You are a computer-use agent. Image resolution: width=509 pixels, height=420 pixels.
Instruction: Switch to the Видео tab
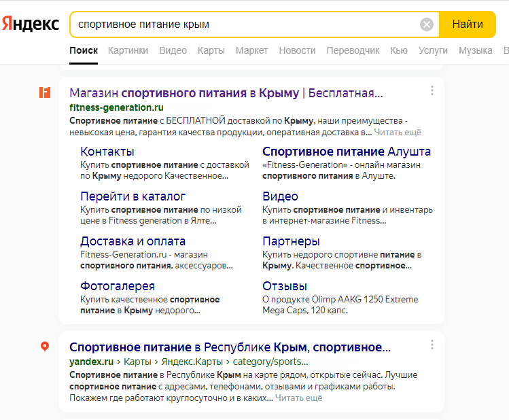click(173, 50)
